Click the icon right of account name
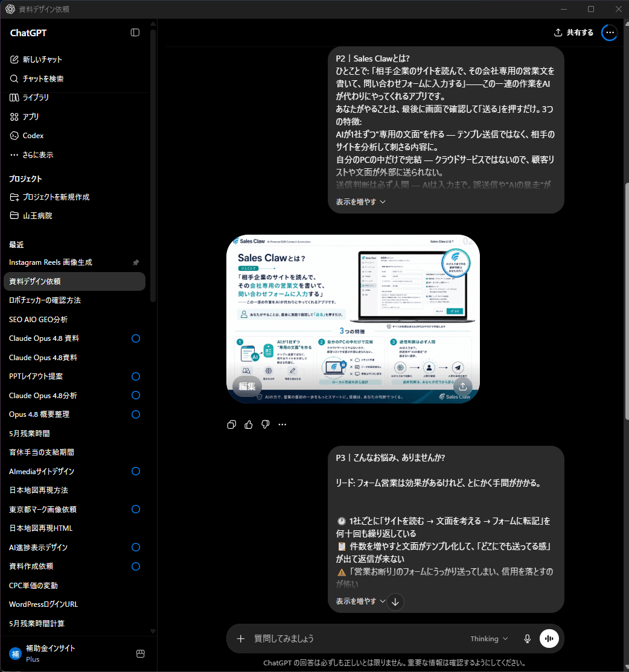The height and width of the screenshot is (672, 629). pyautogui.click(x=140, y=653)
